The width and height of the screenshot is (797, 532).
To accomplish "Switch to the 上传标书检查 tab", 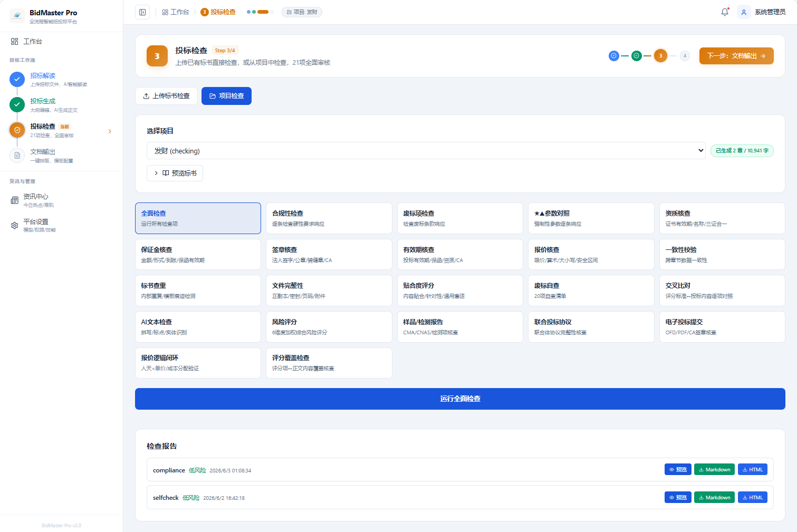I will coord(166,96).
